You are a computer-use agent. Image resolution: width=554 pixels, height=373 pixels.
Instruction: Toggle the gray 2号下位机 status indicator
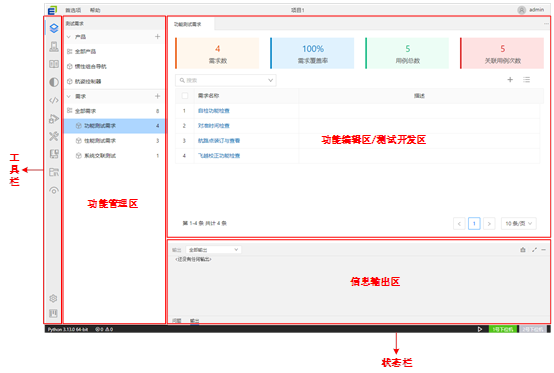click(x=533, y=329)
